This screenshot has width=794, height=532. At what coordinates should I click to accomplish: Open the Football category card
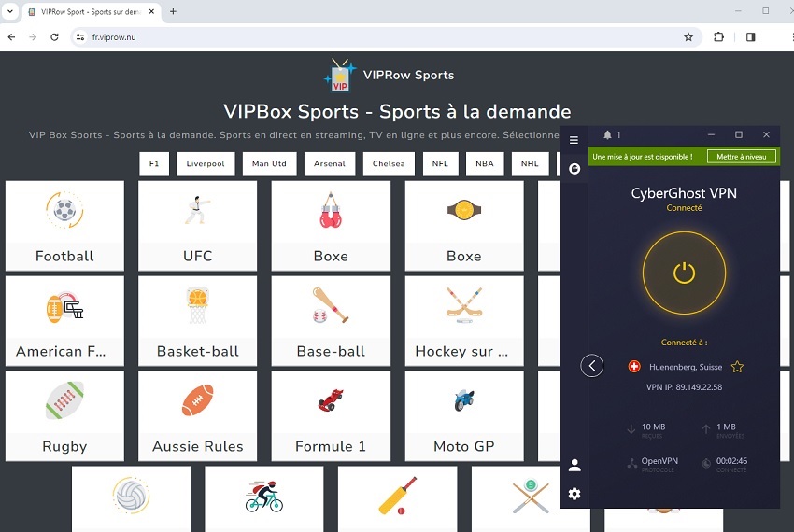[64, 226]
